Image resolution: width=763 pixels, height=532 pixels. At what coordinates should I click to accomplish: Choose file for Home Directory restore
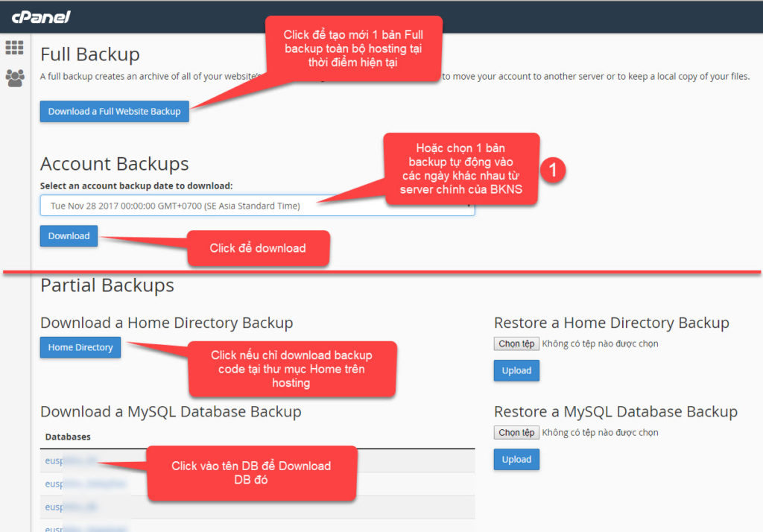coord(516,343)
